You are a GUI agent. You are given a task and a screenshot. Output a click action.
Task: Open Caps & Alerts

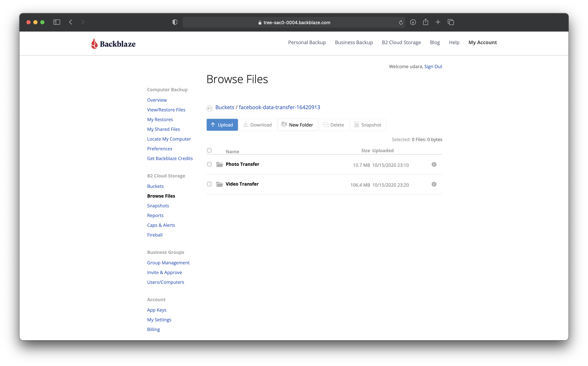pyautogui.click(x=161, y=225)
